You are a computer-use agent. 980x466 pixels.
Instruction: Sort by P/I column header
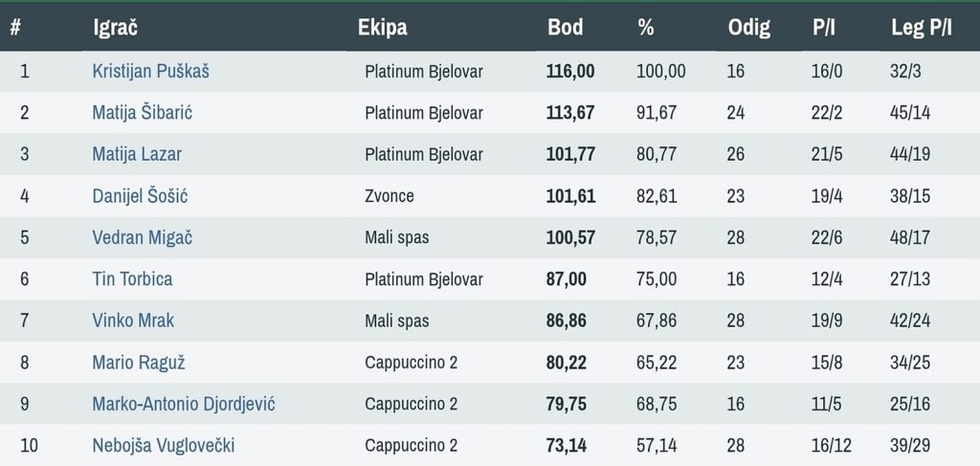825,27
